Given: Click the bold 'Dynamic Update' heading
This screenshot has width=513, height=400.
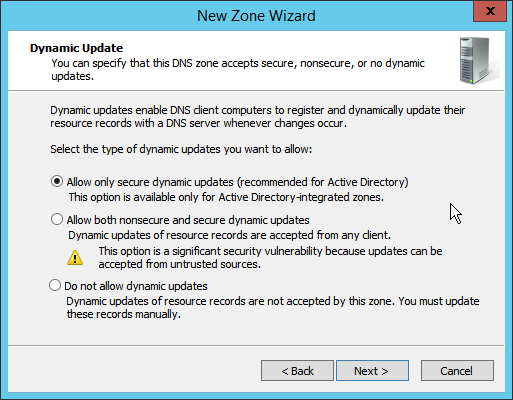Looking at the screenshot, I should point(76,48).
